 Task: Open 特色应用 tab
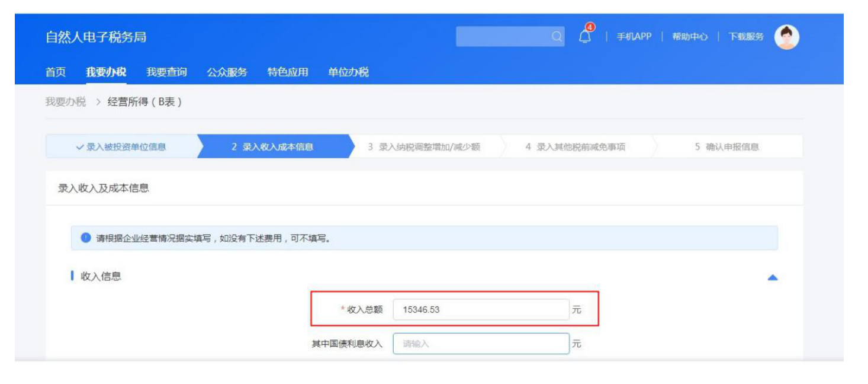(288, 72)
